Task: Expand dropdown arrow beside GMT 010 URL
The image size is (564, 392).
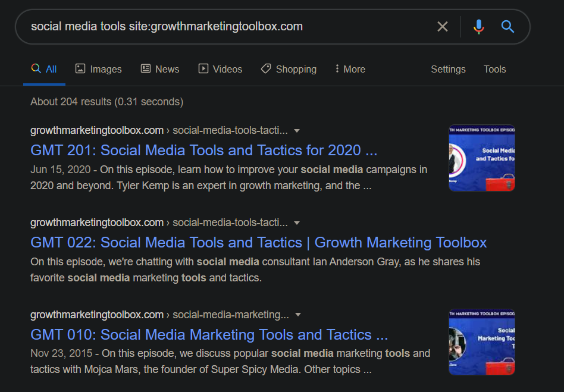Action: 298,315
